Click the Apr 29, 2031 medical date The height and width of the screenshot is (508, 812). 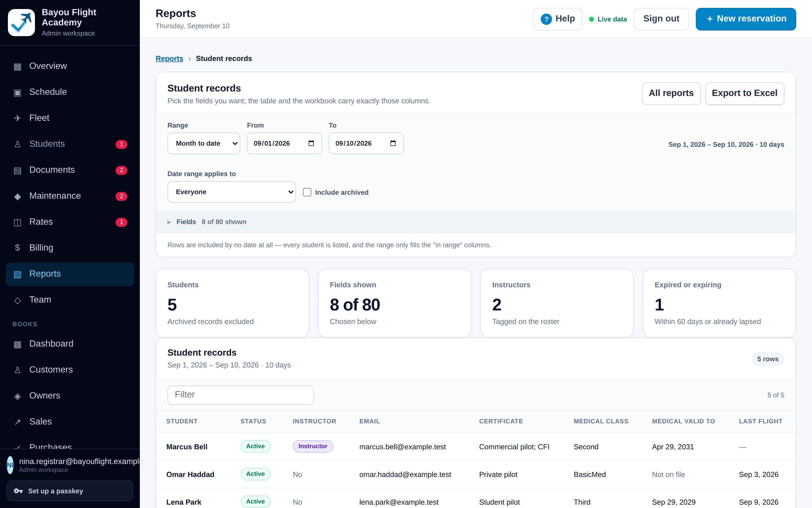[x=673, y=447]
